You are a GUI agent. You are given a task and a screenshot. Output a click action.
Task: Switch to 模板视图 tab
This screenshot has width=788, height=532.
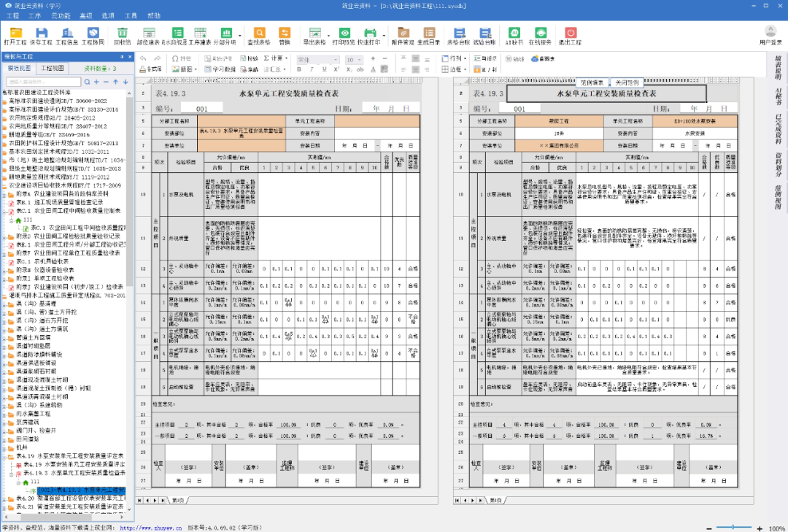[x=19, y=69]
